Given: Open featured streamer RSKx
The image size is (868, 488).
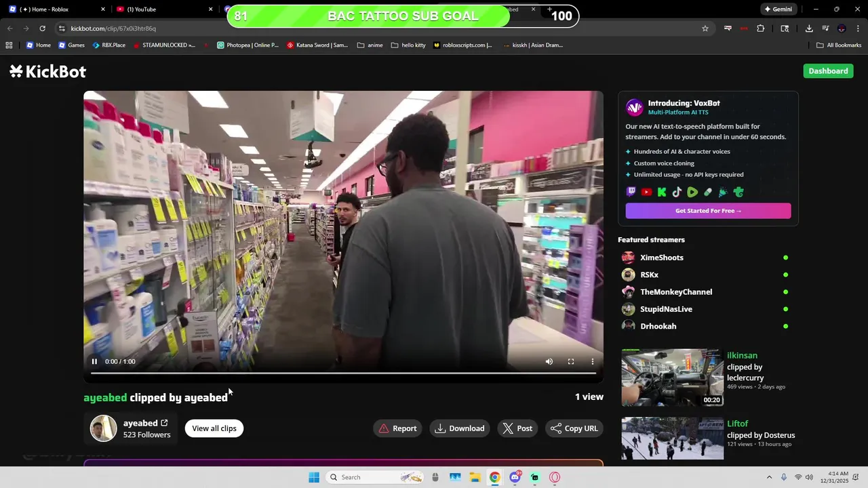Looking at the screenshot, I should [x=649, y=274].
